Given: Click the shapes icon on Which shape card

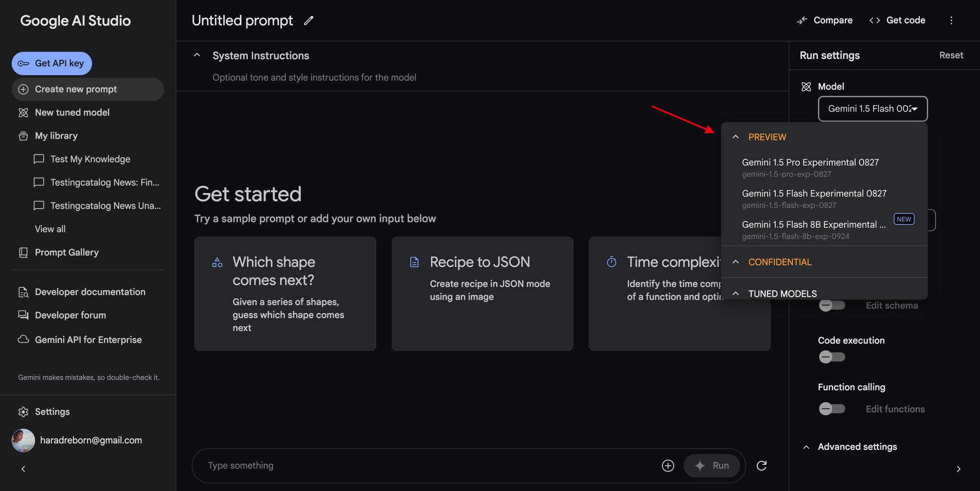Looking at the screenshot, I should point(217,262).
